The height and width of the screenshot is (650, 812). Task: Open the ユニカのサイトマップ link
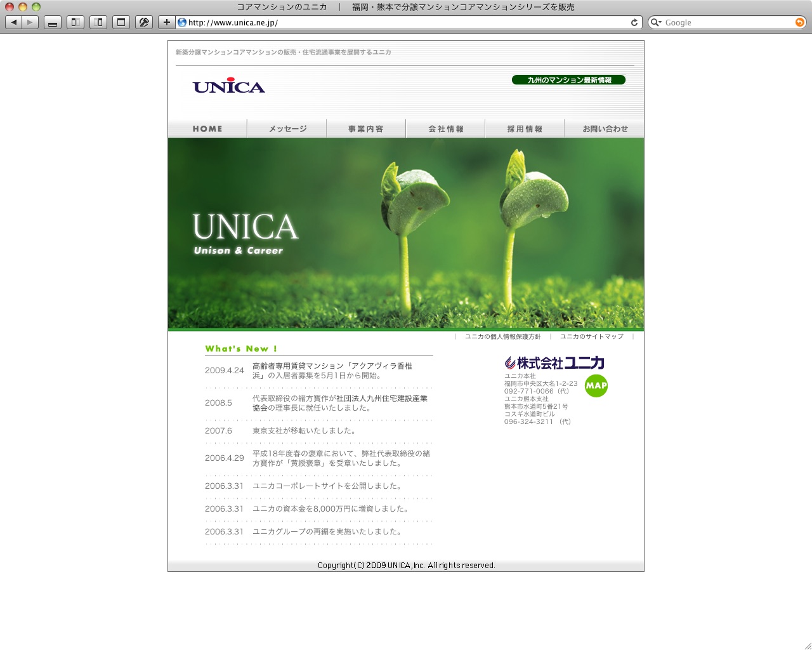(591, 336)
